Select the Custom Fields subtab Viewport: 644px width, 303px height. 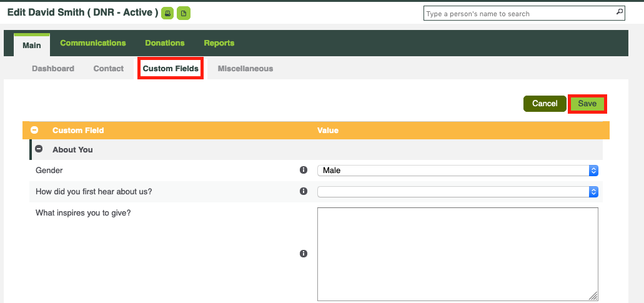(x=171, y=69)
